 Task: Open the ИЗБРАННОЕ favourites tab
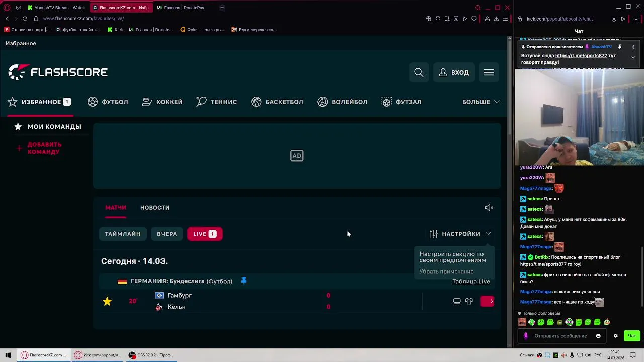(x=39, y=102)
